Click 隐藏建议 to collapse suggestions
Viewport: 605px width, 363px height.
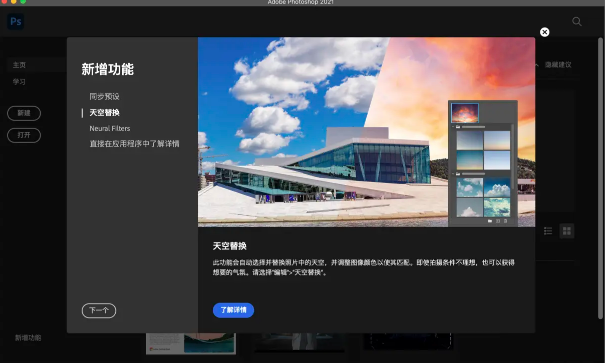coord(558,65)
